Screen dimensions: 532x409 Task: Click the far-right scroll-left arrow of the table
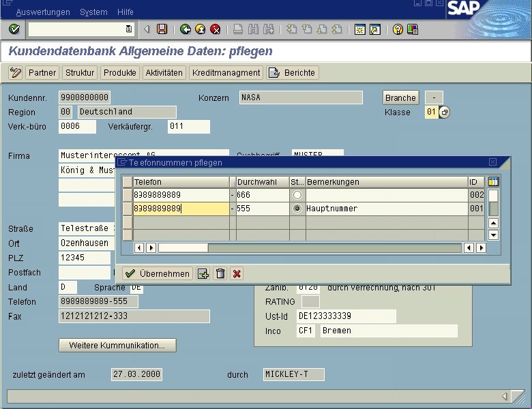coord(469,248)
